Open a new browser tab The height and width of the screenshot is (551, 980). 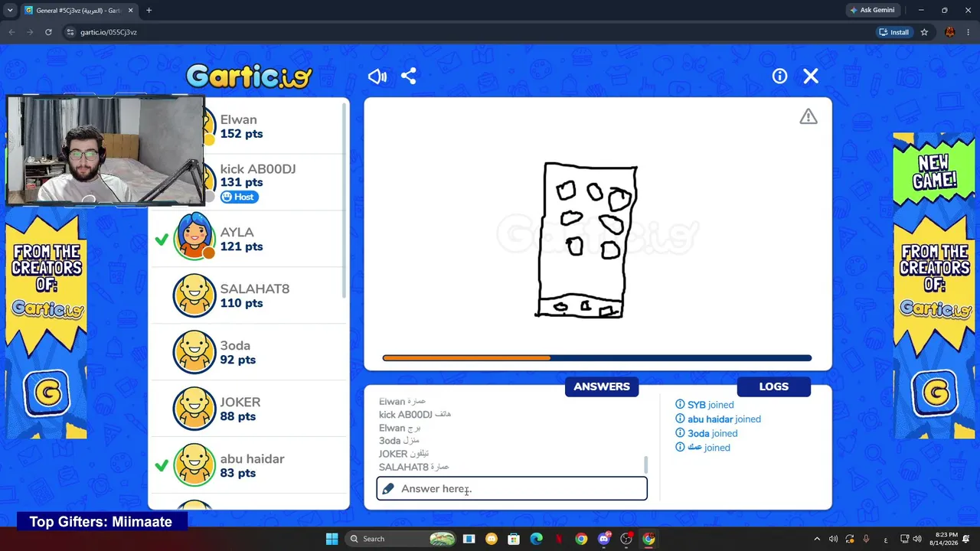149,11
